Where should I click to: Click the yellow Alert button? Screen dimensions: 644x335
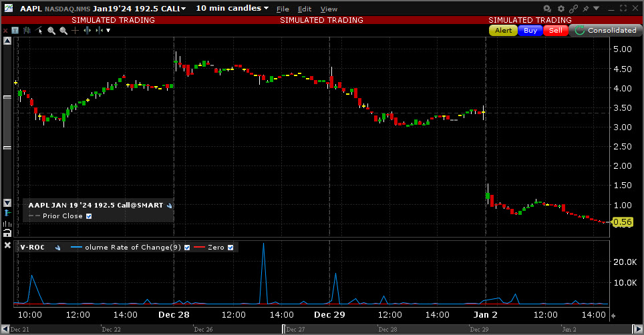tap(503, 30)
